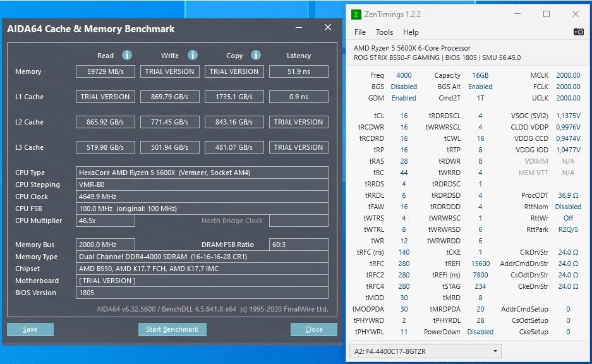This screenshot has height=364, width=592.
Task: Click the ZenTimings green Z app icon
Action: 356,15
